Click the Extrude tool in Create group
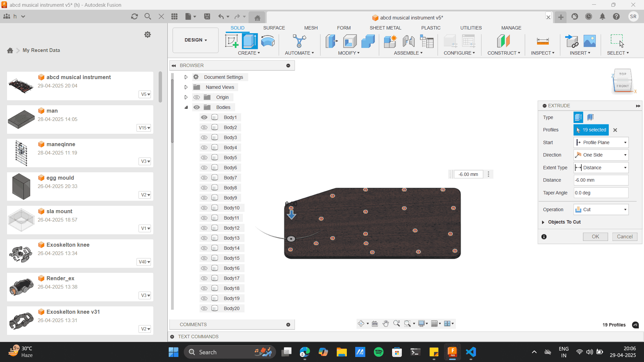This screenshot has height=362, width=644. 250,41
